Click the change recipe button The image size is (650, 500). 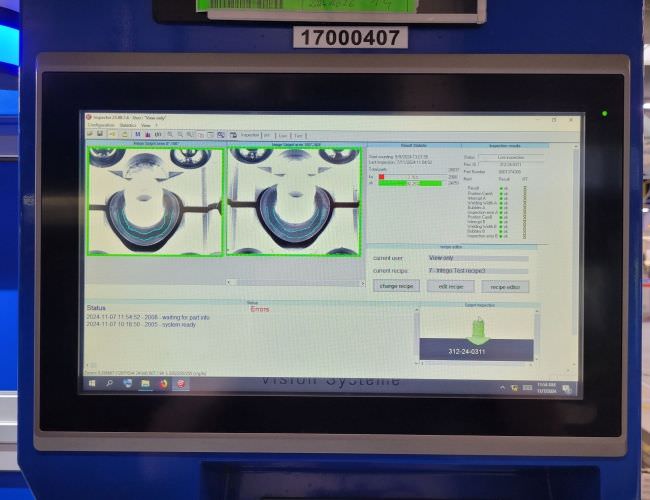pyautogui.click(x=396, y=286)
